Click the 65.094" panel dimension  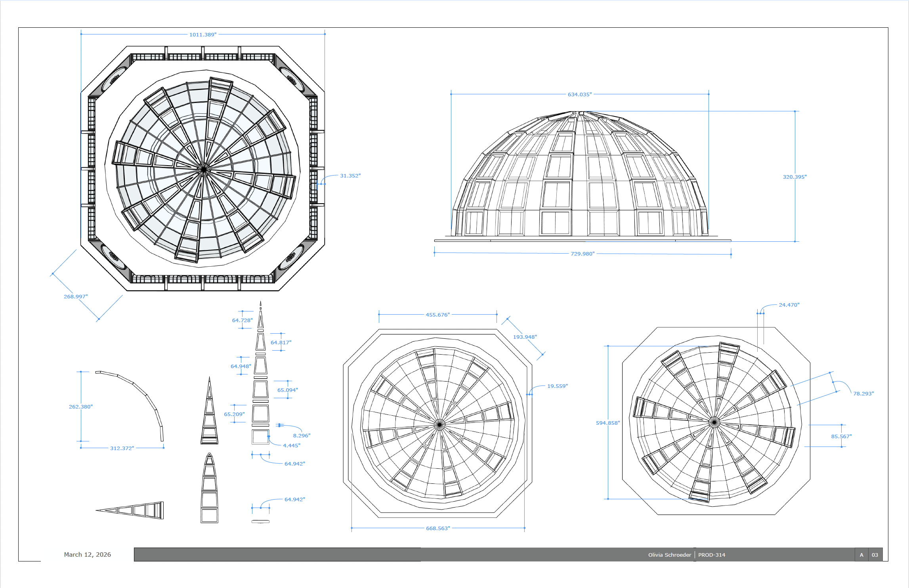click(x=287, y=390)
